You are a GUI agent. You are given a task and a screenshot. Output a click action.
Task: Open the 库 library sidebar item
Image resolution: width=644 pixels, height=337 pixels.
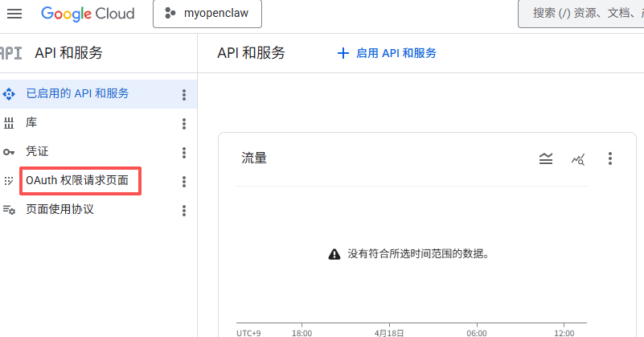point(99,123)
